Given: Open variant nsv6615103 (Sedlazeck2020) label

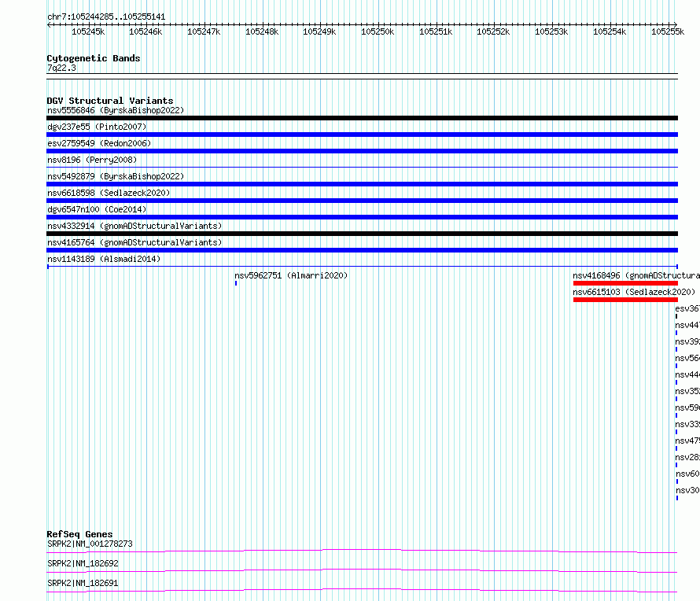Looking at the screenshot, I should point(634,292).
